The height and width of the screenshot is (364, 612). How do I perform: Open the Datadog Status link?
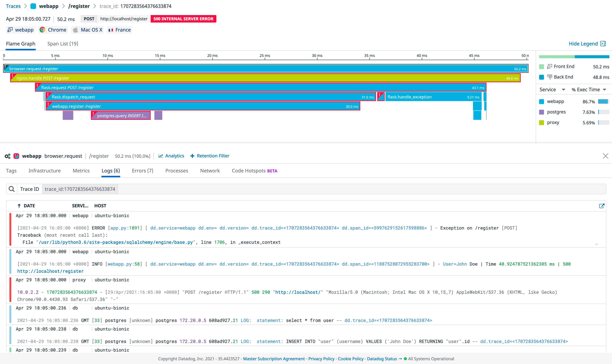point(382,359)
